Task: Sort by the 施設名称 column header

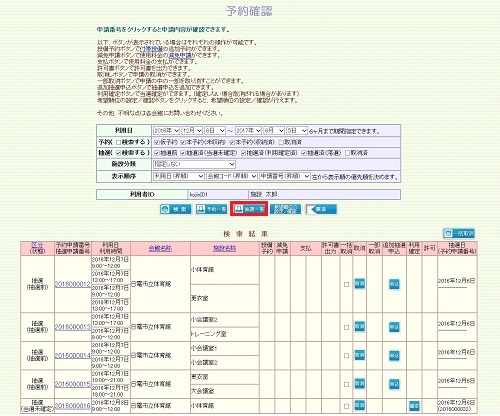Action: pyautogui.click(x=225, y=248)
